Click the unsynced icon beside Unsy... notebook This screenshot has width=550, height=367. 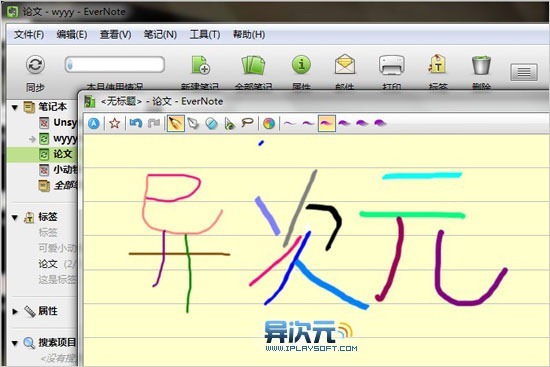coord(44,123)
